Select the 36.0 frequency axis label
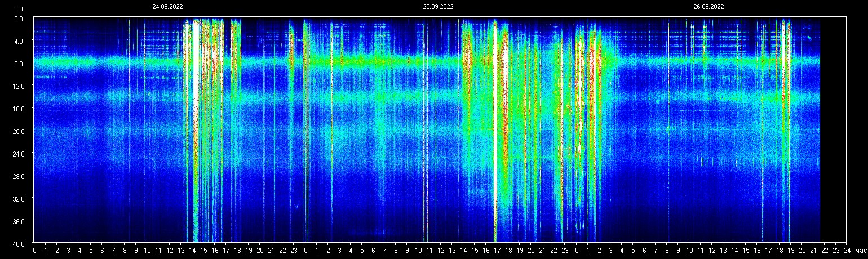The width and height of the screenshot is (868, 259). [17, 221]
